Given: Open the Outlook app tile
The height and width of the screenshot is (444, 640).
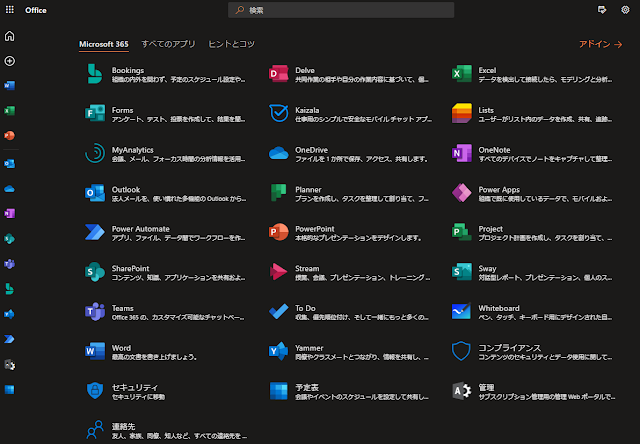Looking at the screenshot, I should 166,193.
